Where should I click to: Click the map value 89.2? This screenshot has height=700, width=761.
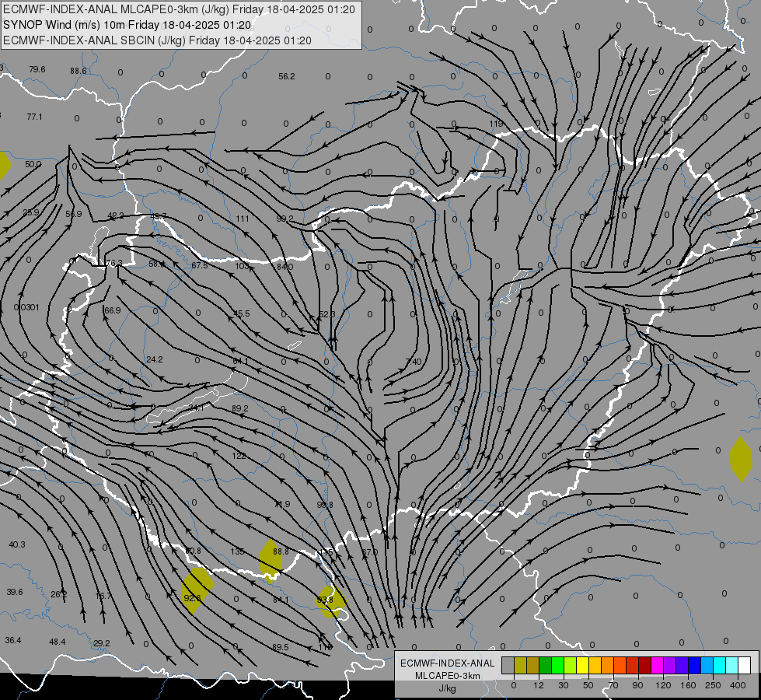(239, 408)
